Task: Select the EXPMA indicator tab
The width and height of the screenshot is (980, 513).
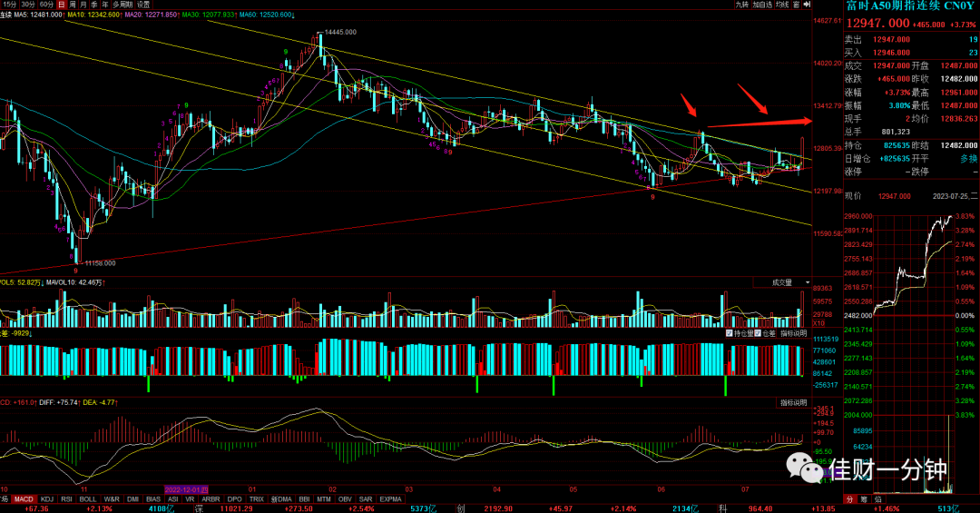Action: (390, 499)
